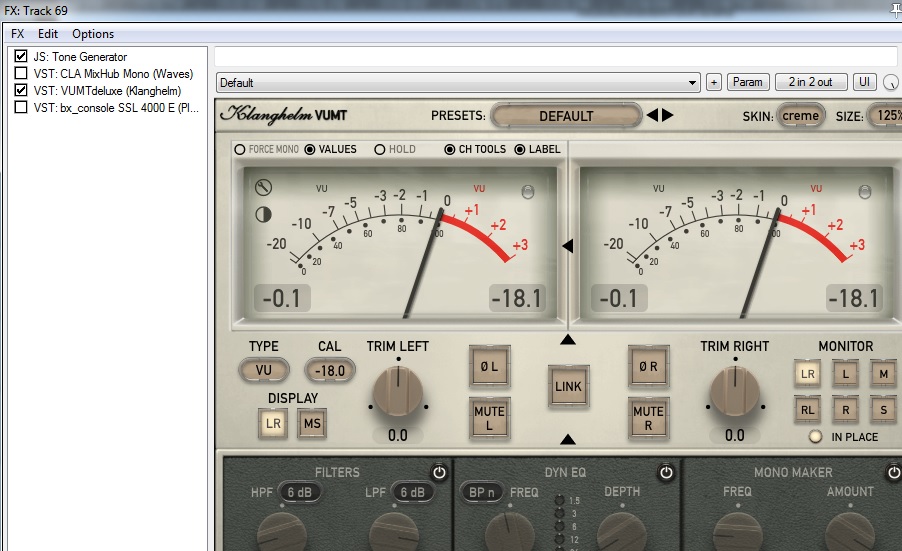Set monitor mode to M (mid)

[x=884, y=374]
